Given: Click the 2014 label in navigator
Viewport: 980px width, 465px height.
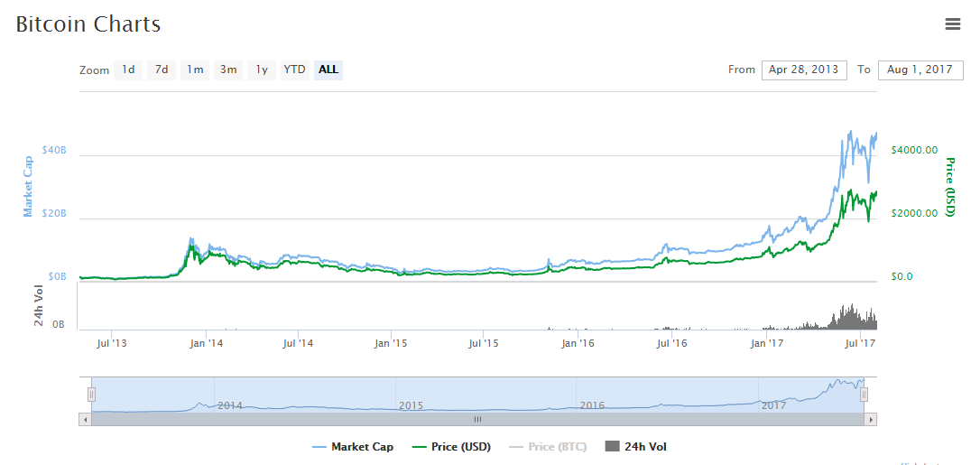Looking at the screenshot, I should (229, 405).
